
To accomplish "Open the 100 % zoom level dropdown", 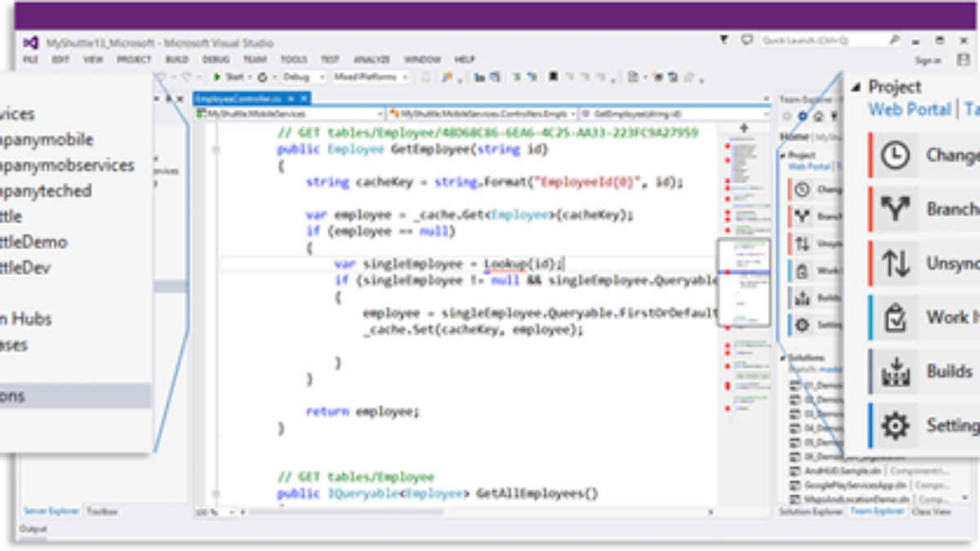I will pos(214,512).
